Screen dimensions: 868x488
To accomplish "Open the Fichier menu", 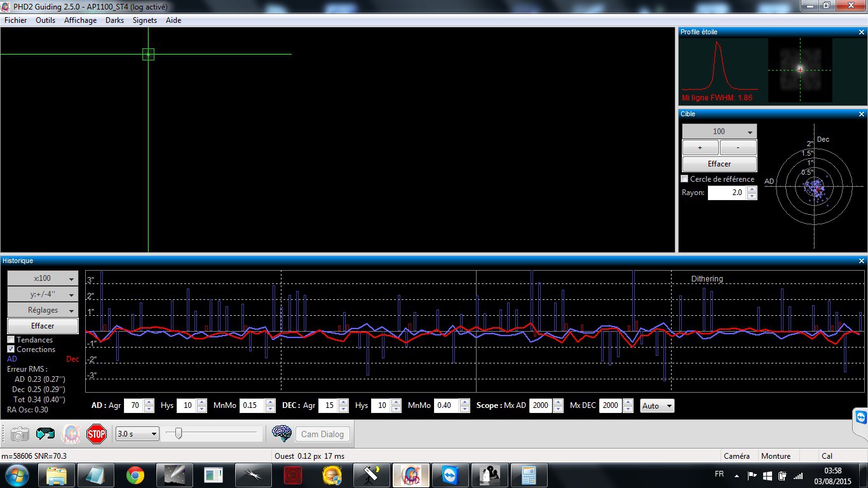I will tap(16, 20).
